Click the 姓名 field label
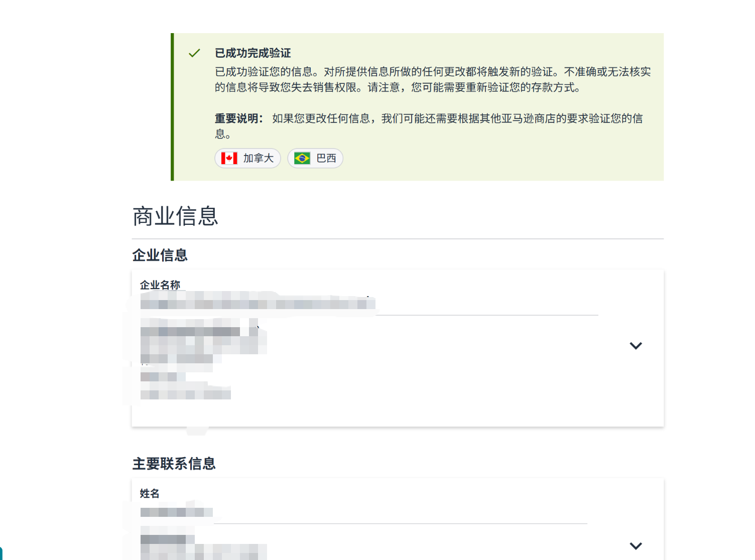The height and width of the screenshot is (560, 755). [150, 493]
